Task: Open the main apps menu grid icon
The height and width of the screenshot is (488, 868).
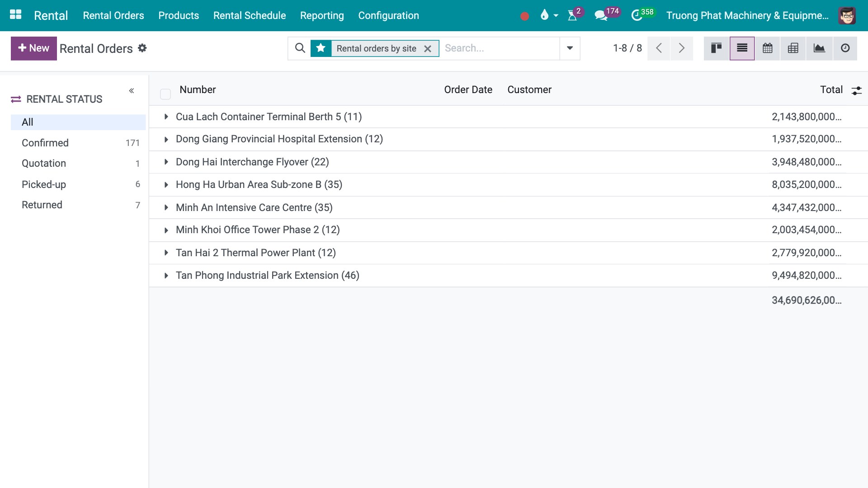Action: (x=16, y=15)
